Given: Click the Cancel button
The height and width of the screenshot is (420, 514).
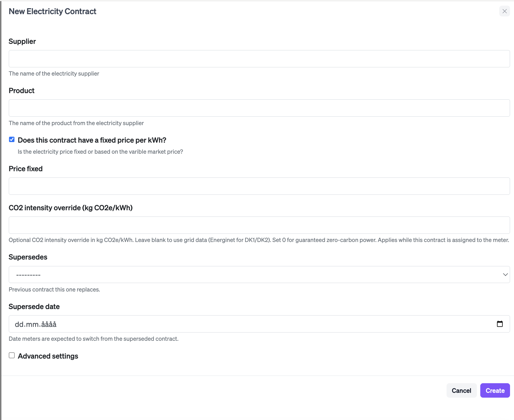Looking at the screenshot, I should click(x=461, y=391).
